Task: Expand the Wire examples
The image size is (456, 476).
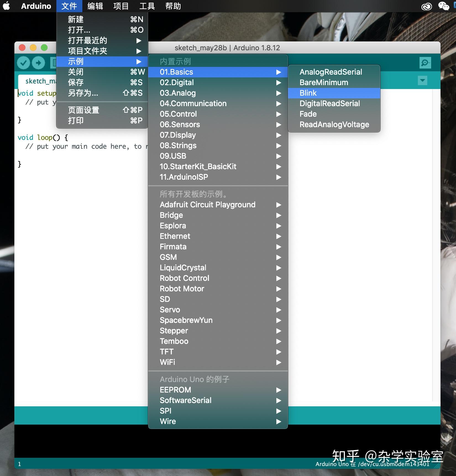Action: [218, 421]
